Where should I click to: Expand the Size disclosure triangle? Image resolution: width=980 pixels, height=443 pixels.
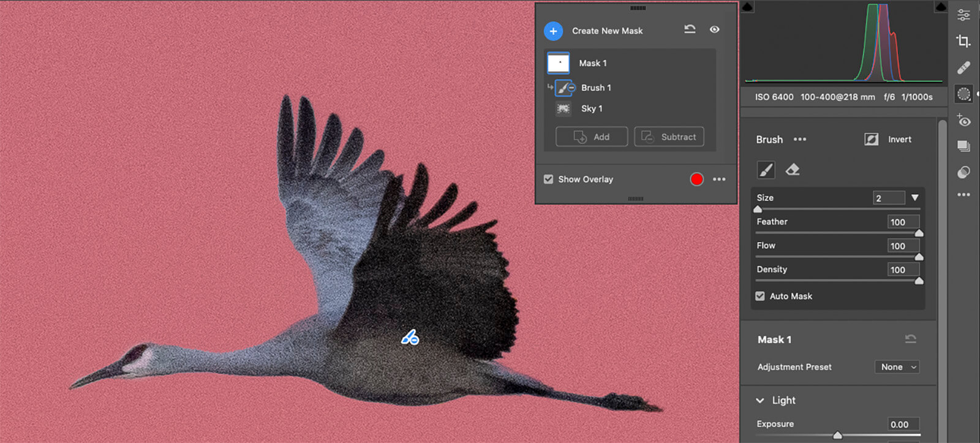914,198
